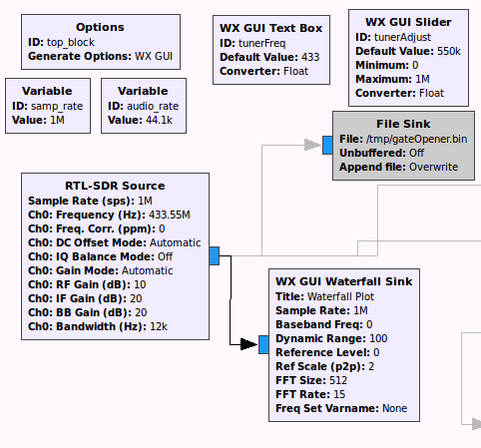Click the 'Generate Options: WX GUI' text
481x448 pixels.
pyautogui.click(x=100, y=56)
